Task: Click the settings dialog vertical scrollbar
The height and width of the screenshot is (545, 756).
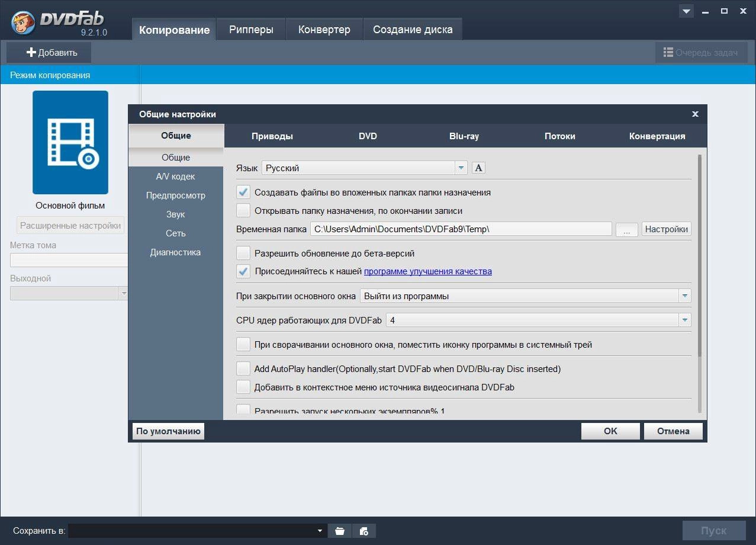Action: [700, 255]
